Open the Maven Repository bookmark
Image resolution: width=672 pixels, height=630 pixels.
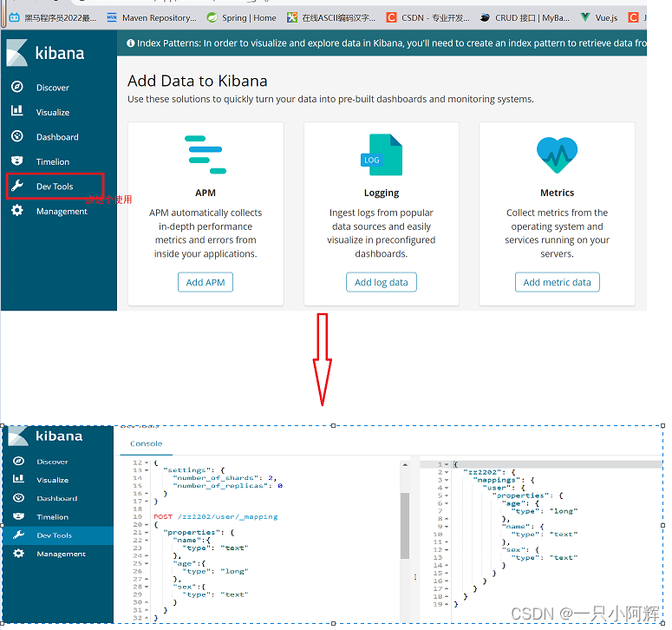(x=151, y=17)
